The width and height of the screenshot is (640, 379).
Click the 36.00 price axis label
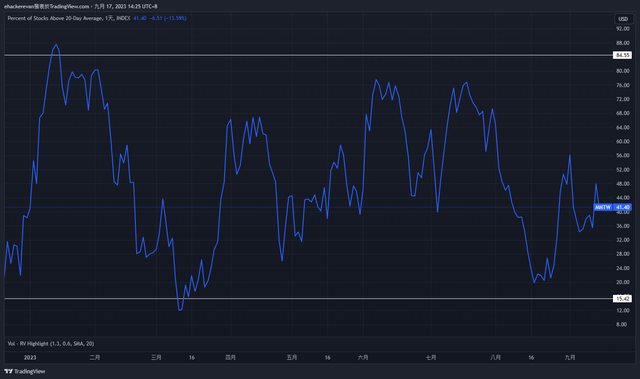click(623, 226)
